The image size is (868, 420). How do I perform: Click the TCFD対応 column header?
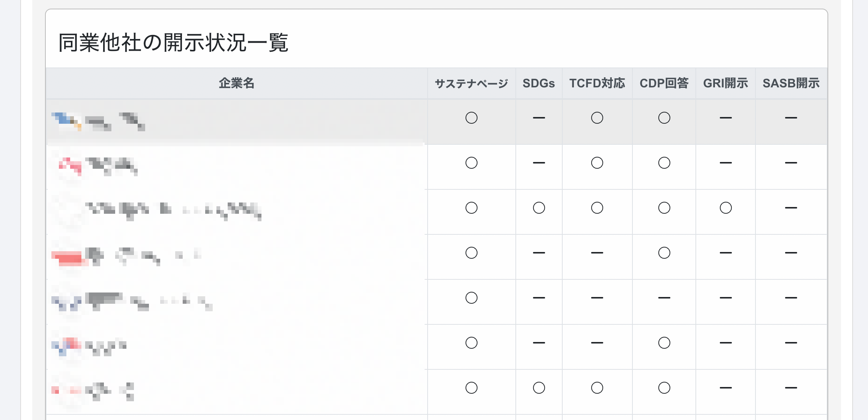pos(597,83)
